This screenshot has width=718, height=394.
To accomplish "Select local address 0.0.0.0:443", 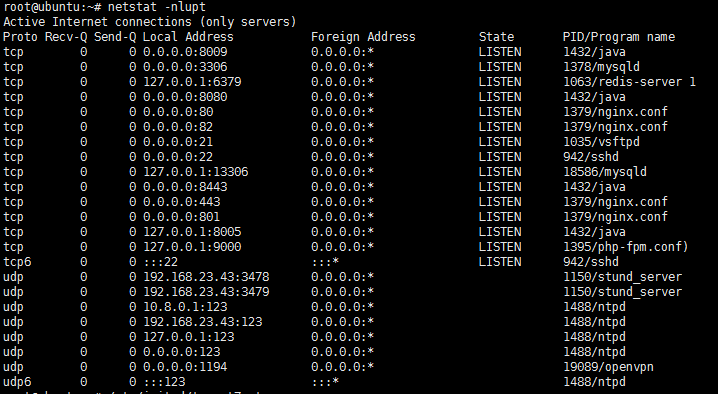I will coord(182,202).
